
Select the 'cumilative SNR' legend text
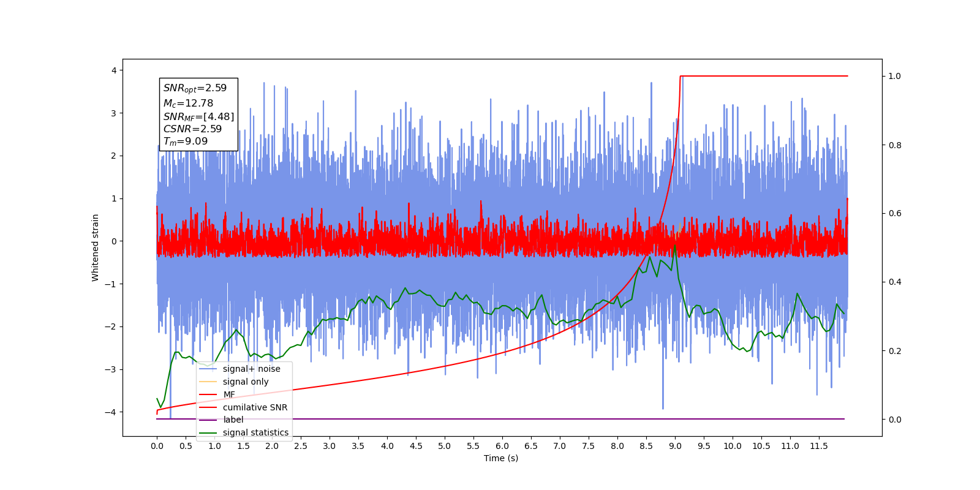[255, 407]
